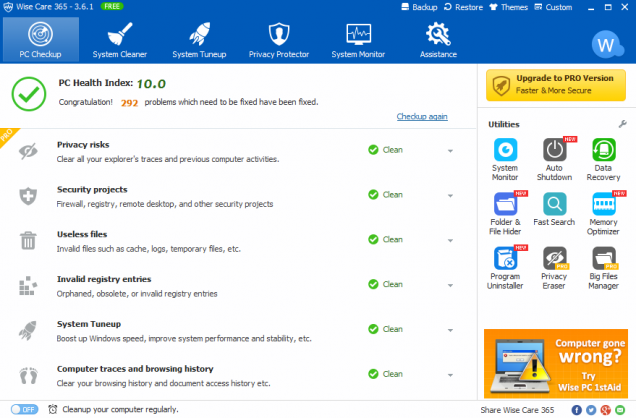
Task: Expand Invalid registry entries details arrow
Action: 450,285
